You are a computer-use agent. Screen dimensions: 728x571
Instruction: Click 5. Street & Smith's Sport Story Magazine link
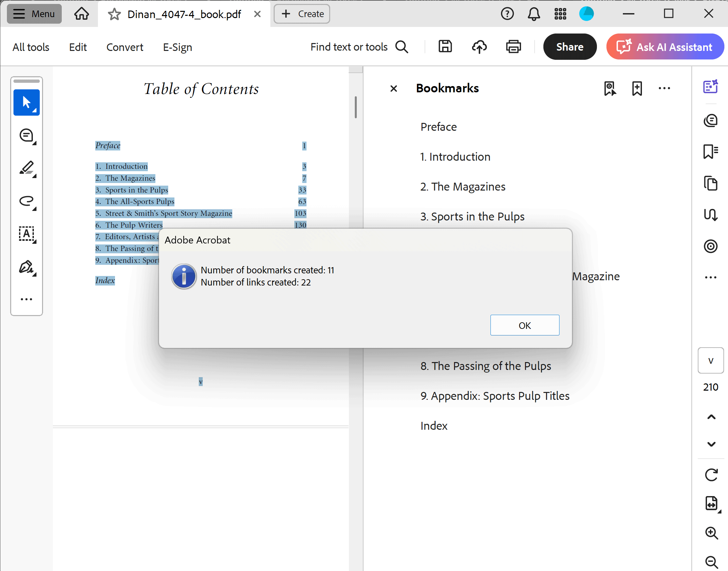[164, 213]
